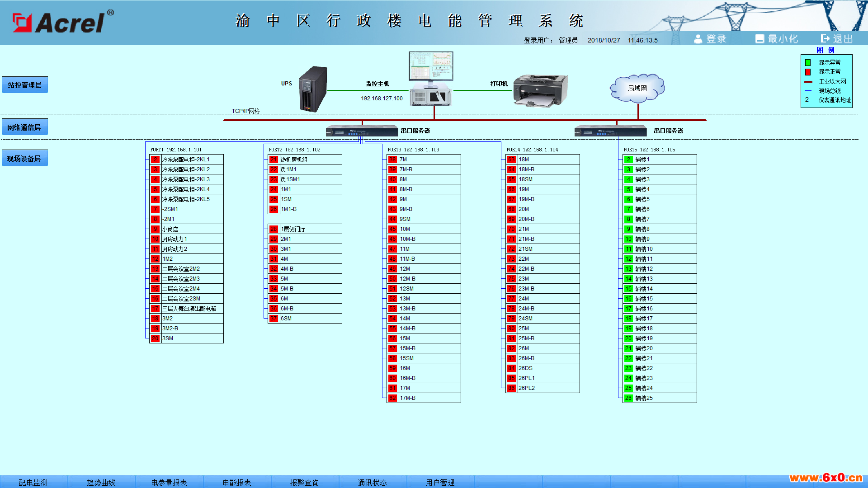Click the login user icon button
868x488 pixels.
pyautogui.click(x=710, y=39)
